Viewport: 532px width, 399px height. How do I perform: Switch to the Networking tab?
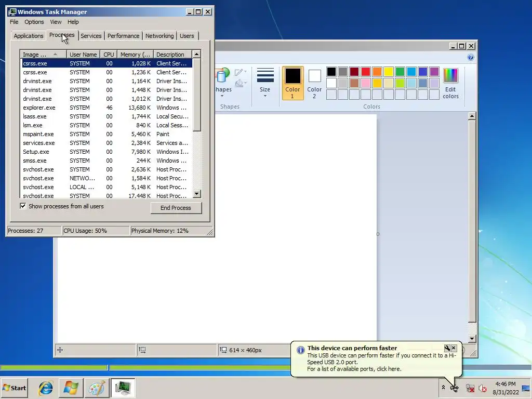coord(159,36)
